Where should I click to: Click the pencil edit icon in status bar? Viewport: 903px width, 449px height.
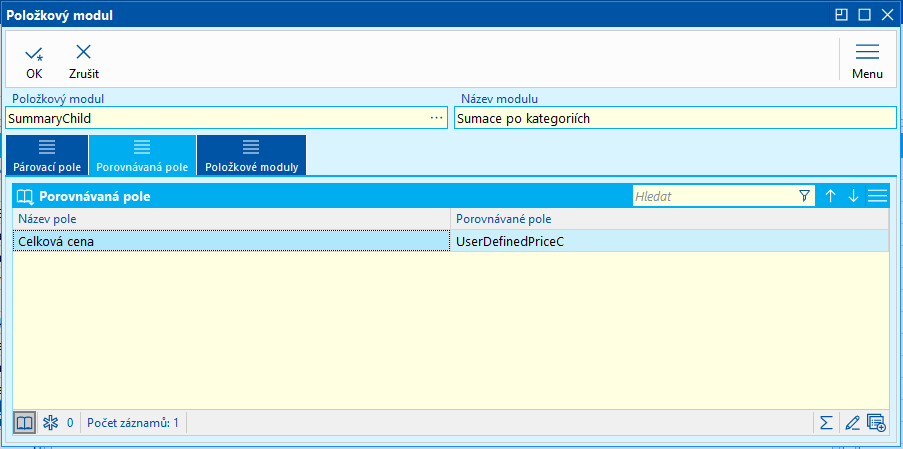click(x=852, y=423)
